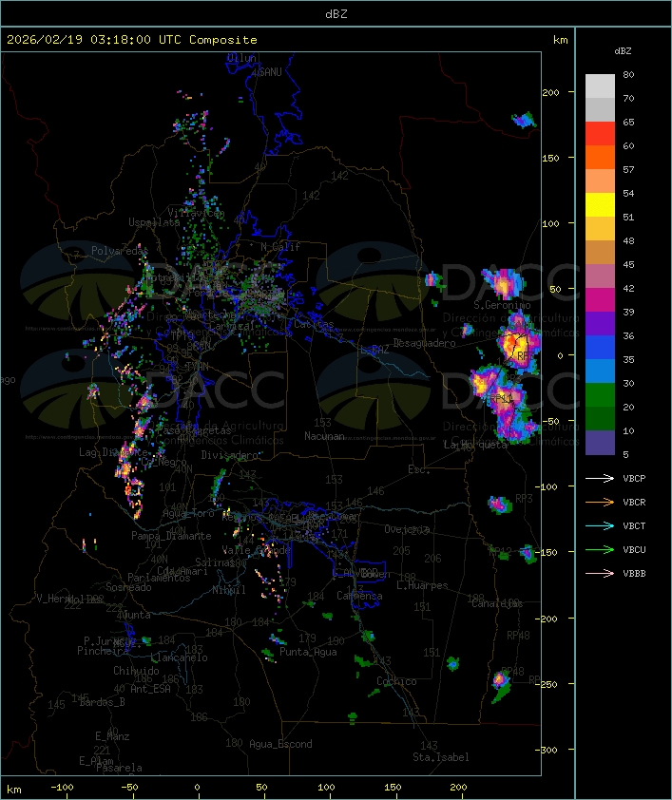This screenshot has height=800, width=672.
Task: Click the L.Huarpes map label
Action: point(422,585)
